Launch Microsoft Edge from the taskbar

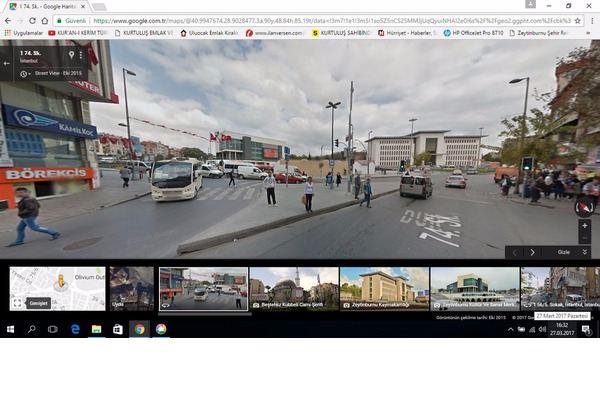[x=75, y=329]
